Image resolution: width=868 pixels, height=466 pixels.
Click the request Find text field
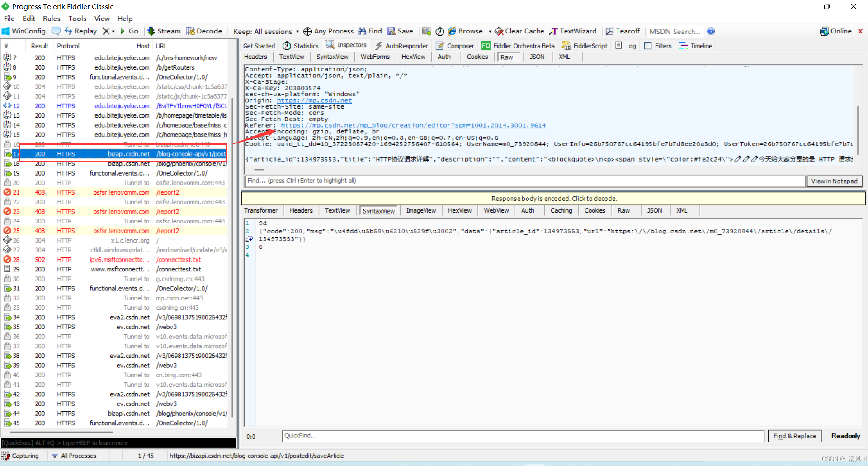(x=525, y=181)
